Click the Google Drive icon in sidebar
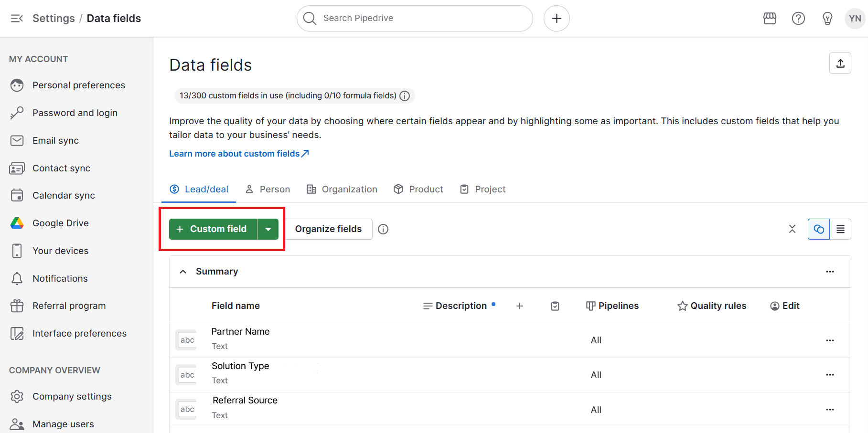Viewport: 868px width, 433px height. [x=17, y=222]
